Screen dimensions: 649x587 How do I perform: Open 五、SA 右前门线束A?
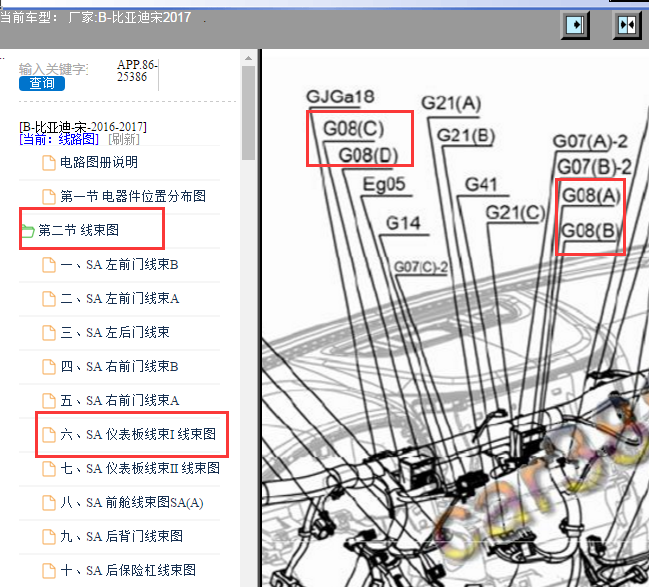[x=120, y=400]
